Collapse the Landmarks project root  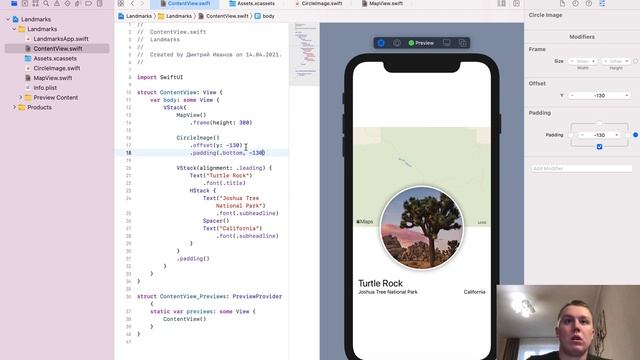8,19
